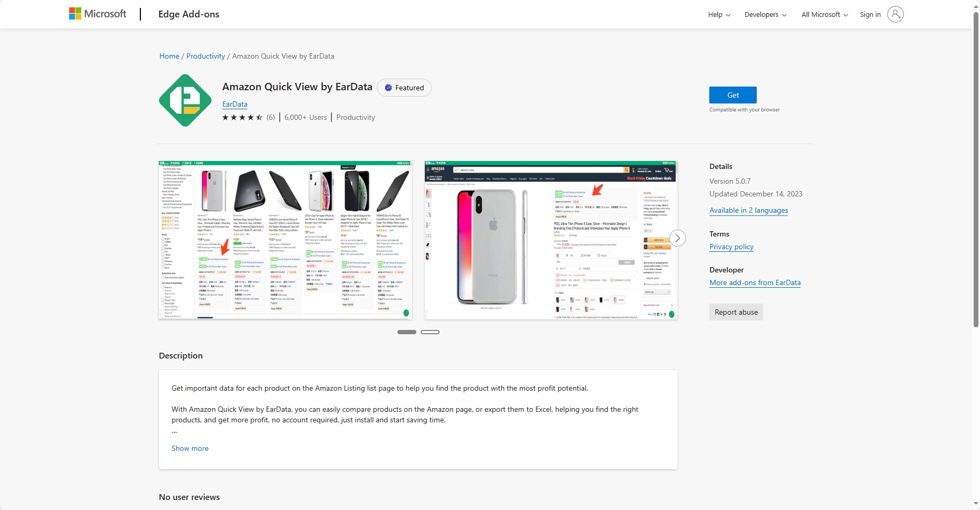Viewport: 980px width, 510px height.
Task: Click the 'Description' heading
Action: tap(181, 355)
